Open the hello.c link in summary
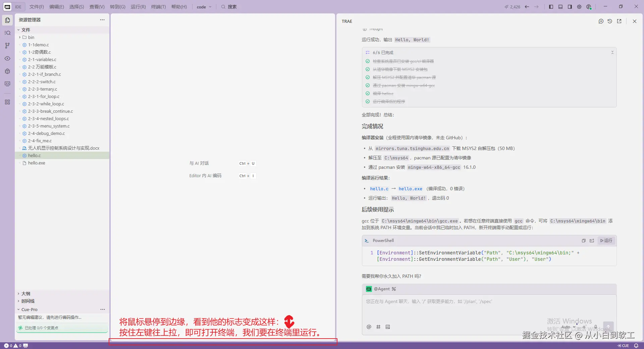The image size is (644, 349). pyautogui.click(x=379, y=189)
